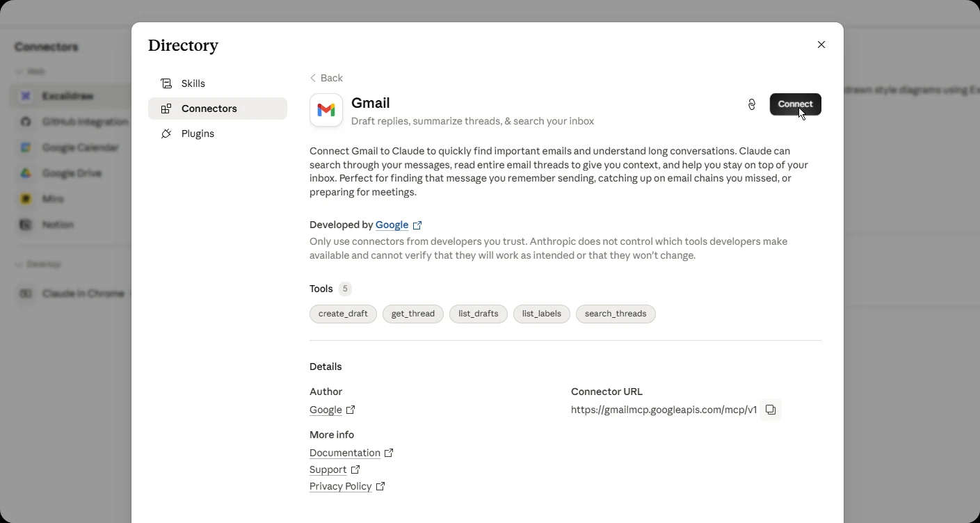
Task: Select Connectors in the Directory sidebar
Action: 218,108
